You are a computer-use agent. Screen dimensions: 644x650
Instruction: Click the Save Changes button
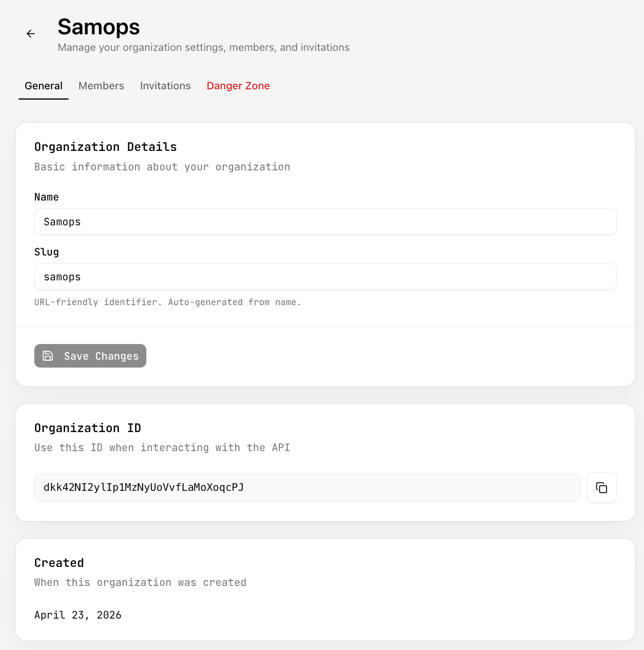click(90, 356)
